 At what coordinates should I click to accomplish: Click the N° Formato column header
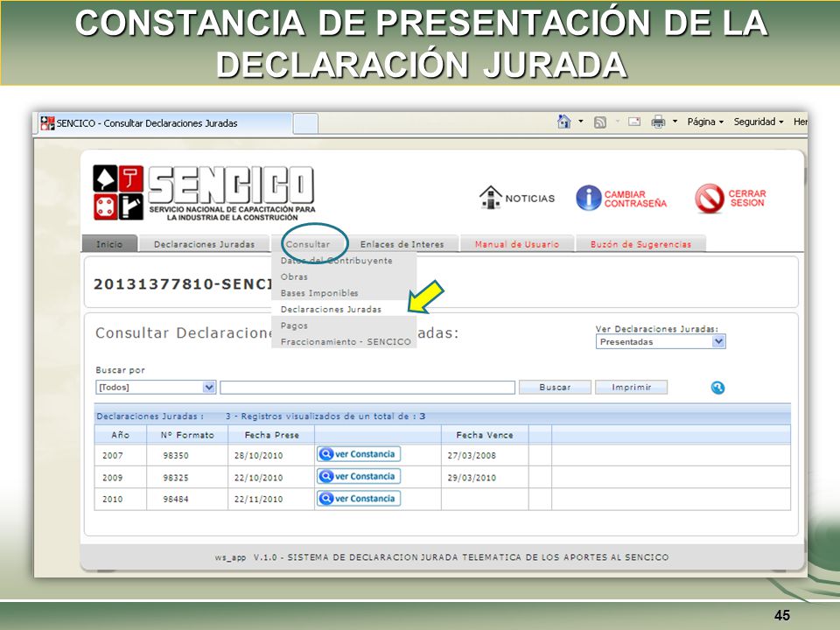coord(187,435)
